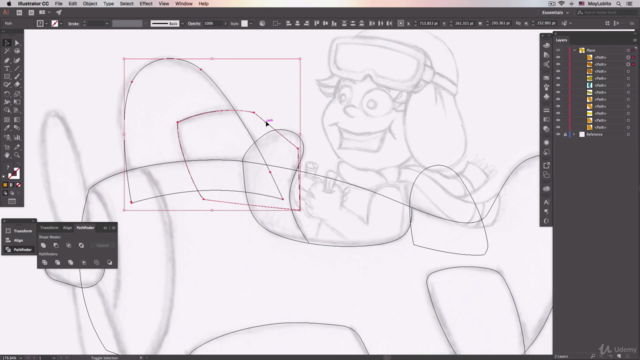Open the Opacity value dropdown arrow

click(x=225, y=23)
